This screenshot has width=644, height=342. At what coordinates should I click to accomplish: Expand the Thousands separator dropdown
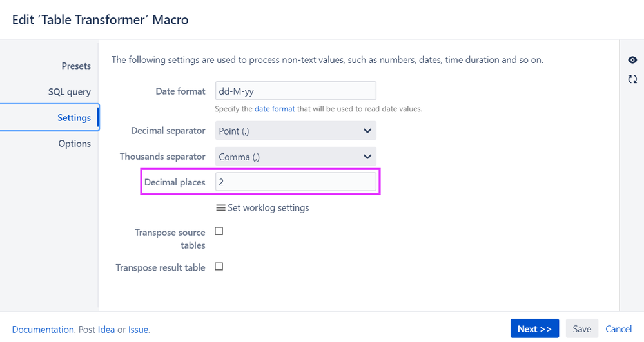[x=295, y=157]
